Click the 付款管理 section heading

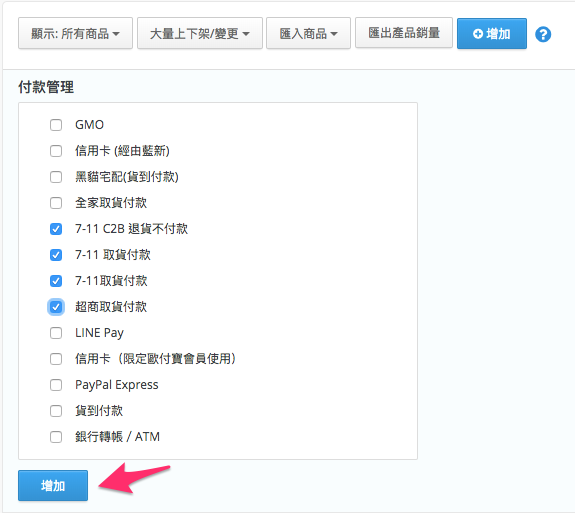tap(46, 87)
